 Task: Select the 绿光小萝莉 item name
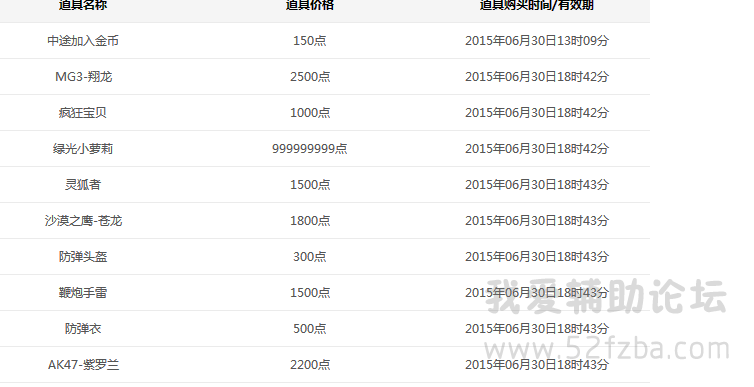tap(83, 149)
